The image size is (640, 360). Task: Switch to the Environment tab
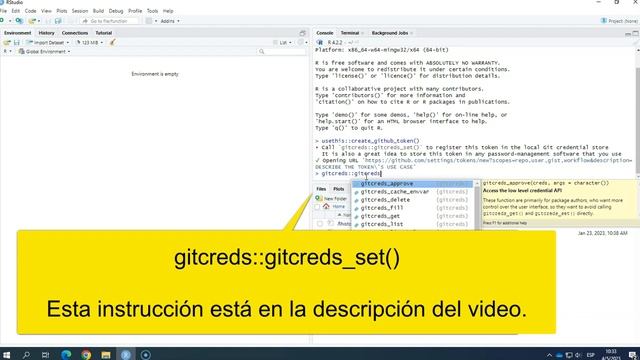(x=18, y=33)
